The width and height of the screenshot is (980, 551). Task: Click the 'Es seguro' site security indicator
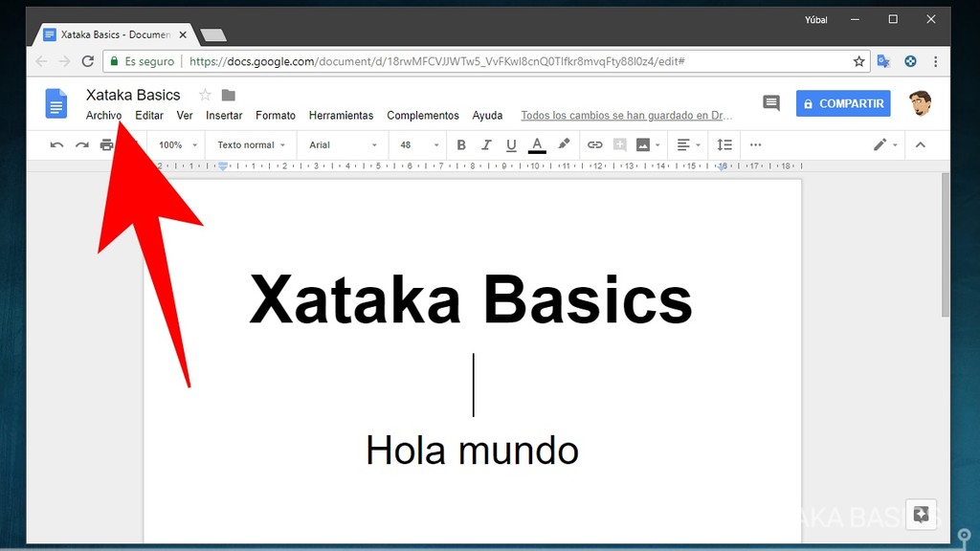[x=143, y=61]
